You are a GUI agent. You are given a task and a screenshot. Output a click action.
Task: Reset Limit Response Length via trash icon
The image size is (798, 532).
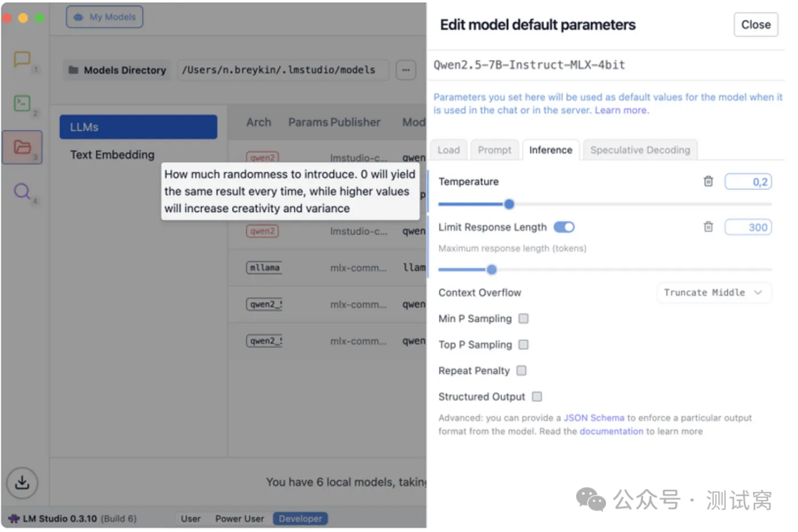point(709,227)
